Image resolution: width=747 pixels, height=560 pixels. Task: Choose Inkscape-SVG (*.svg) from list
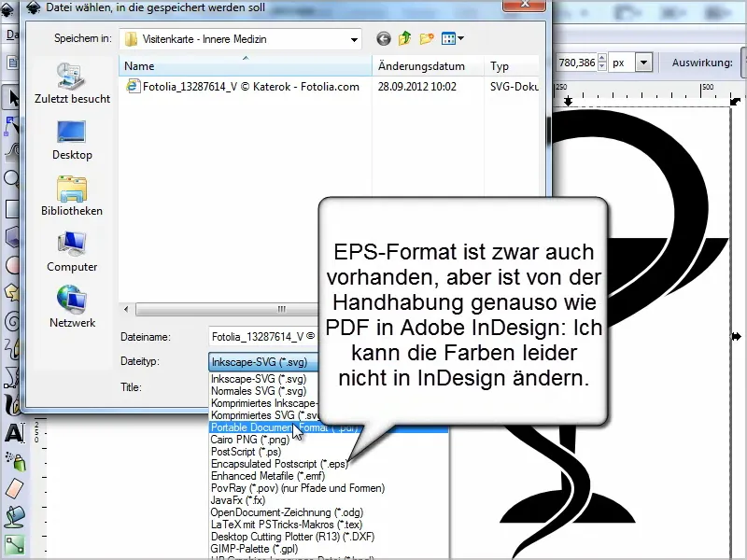(x=259, y=379)
